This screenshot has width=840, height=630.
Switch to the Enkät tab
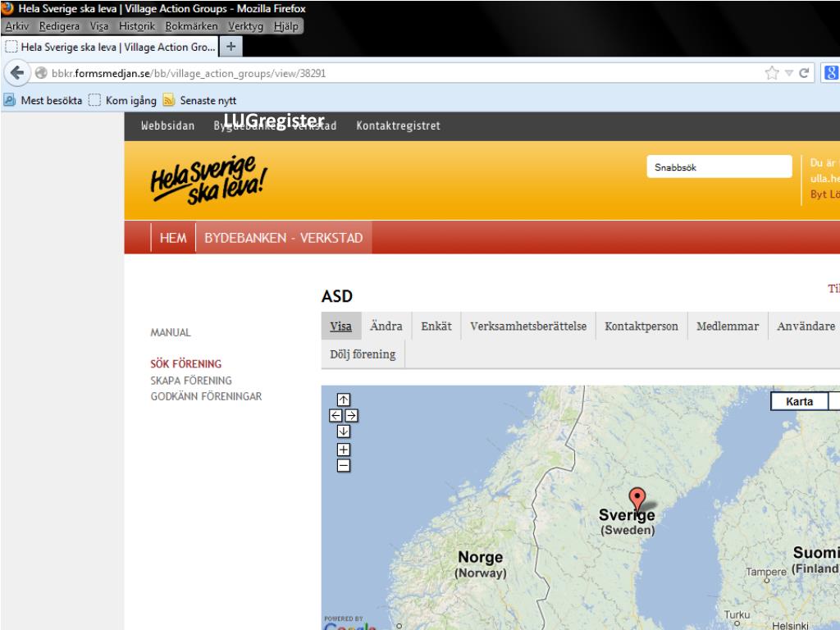[436, 326]
